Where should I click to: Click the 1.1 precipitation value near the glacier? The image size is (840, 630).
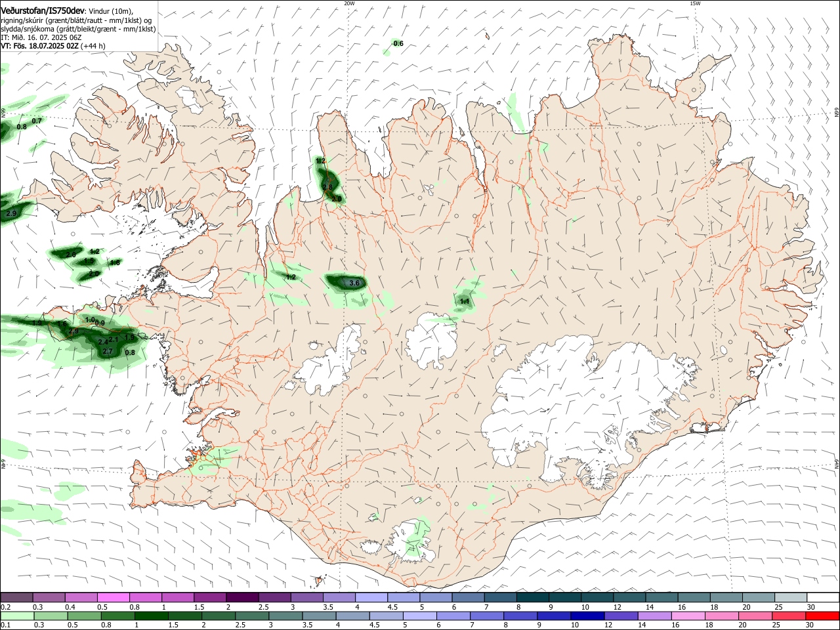(465, 301)
